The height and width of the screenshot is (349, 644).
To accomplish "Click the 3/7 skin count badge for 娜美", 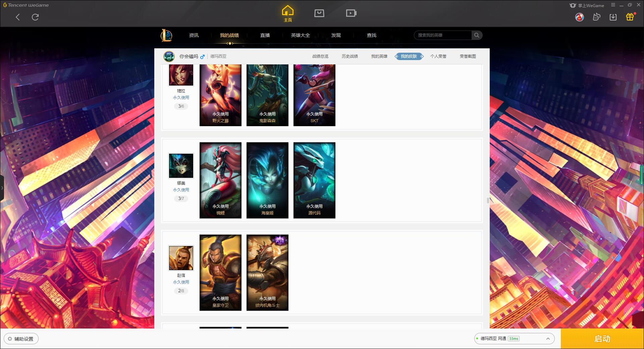I will tap(181, 199).
